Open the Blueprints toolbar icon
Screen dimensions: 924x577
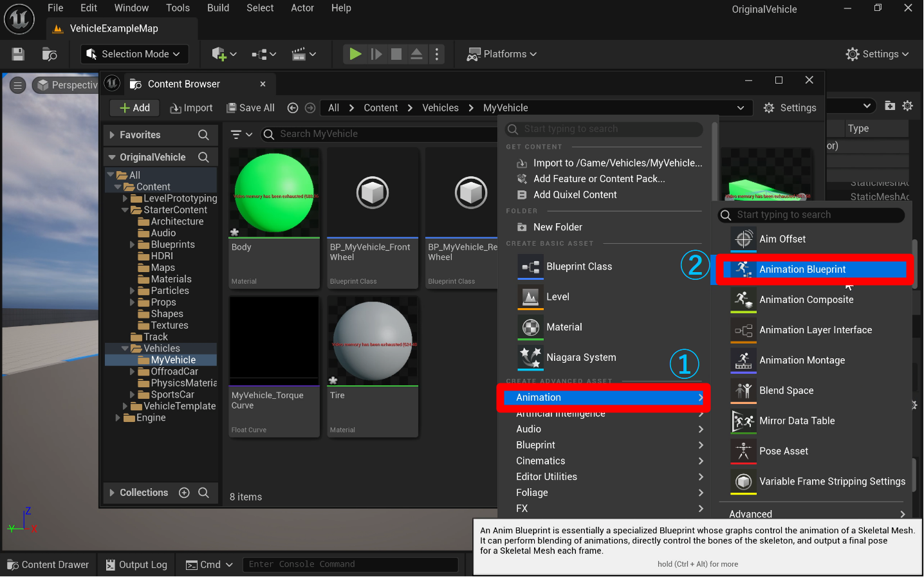[264, 54]
